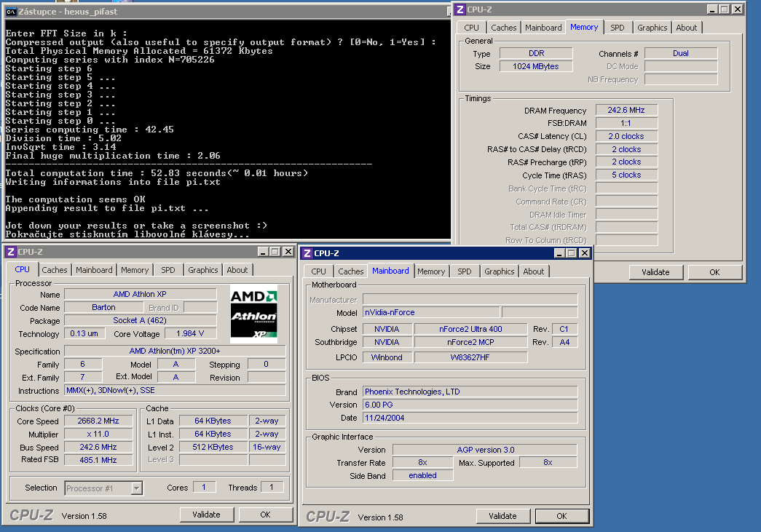Open the Graphics tab in the Memory window
Viewport: 761px width, 532px height.
pyautogui.click(x=652, y=28)
